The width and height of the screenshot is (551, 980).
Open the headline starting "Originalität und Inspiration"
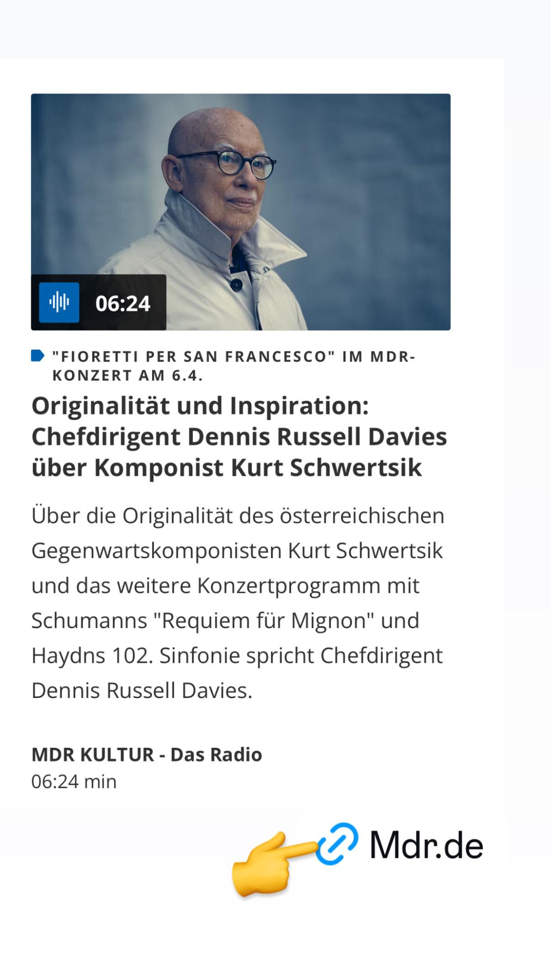tap(239, 437)
